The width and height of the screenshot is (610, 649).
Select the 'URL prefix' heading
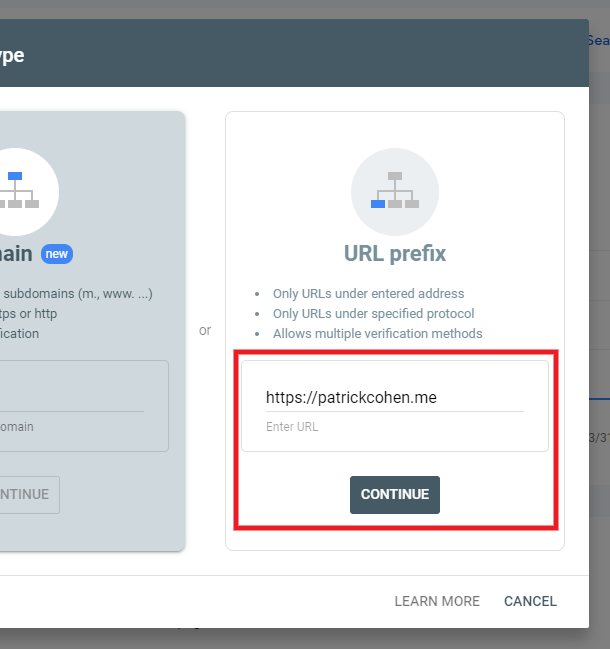click(x=395, y=253)
